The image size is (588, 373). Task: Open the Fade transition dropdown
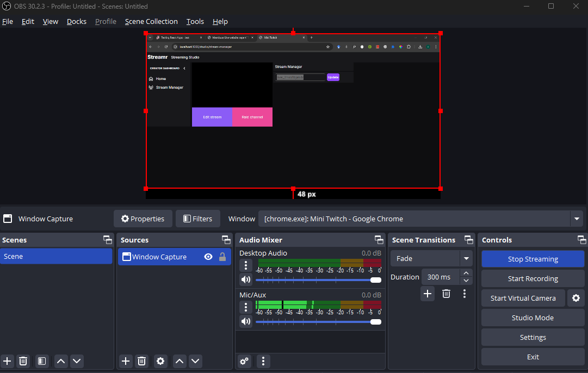pyautogui.click(x=466, y=258)
